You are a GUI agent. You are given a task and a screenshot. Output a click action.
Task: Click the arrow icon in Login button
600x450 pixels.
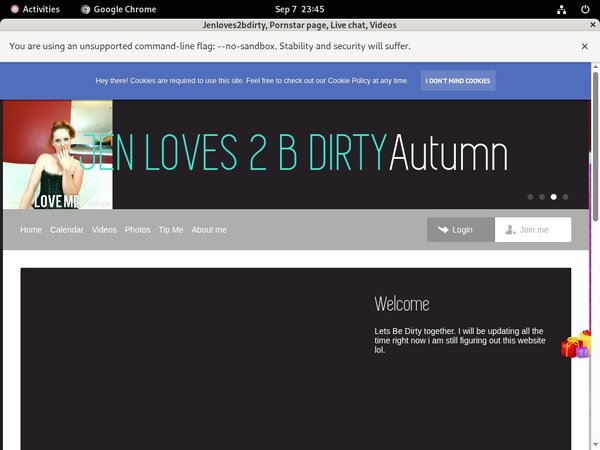point(443,230)
